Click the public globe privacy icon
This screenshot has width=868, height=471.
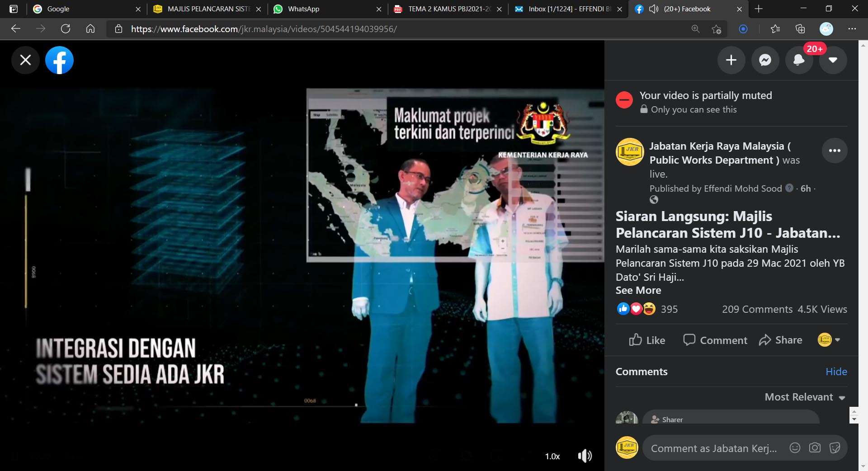click(x=654, y=200)
